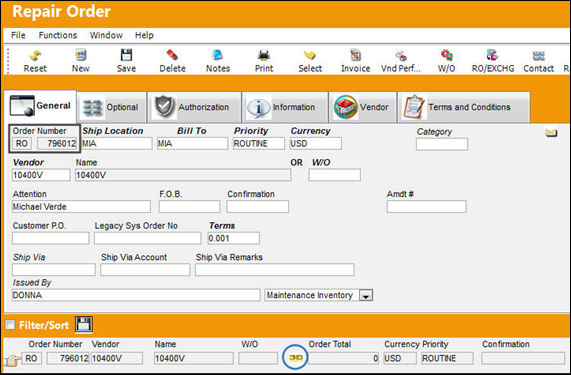Click the Delete toolbar icon
Viewport: 571px width, 375px height.
pos(172,61)
